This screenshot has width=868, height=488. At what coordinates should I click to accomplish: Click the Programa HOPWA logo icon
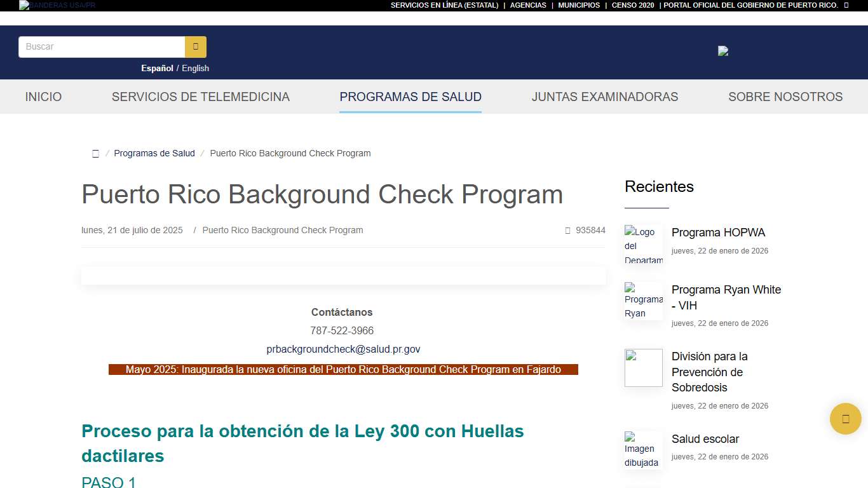point(643,244)
